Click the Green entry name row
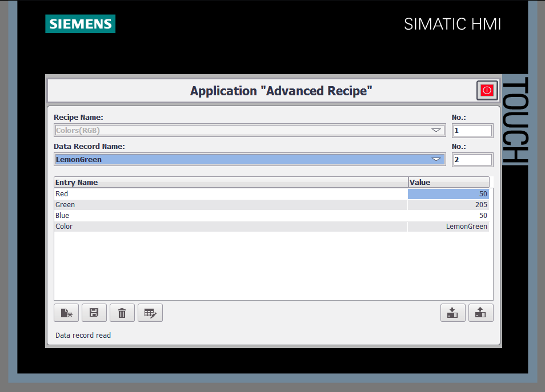Screen dimensions: 545x392 tap(231, 205)
